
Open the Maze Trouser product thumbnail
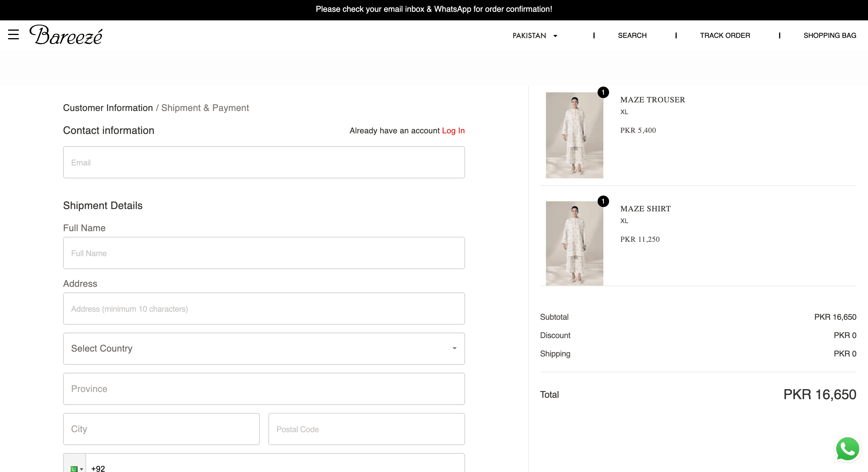tap(575, 135)
